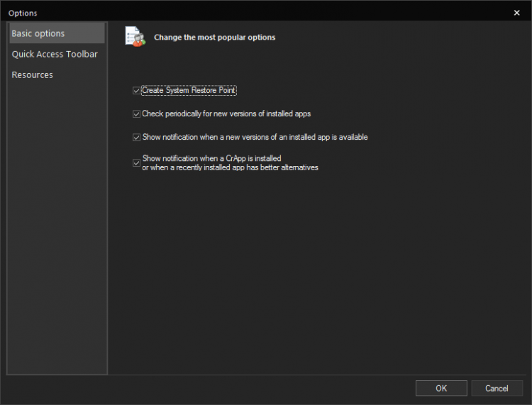532x405 pixels.
Task: Uncheck the CrApp installed notification checkbox
Action: pyautogui.click(x=136, y=163)
